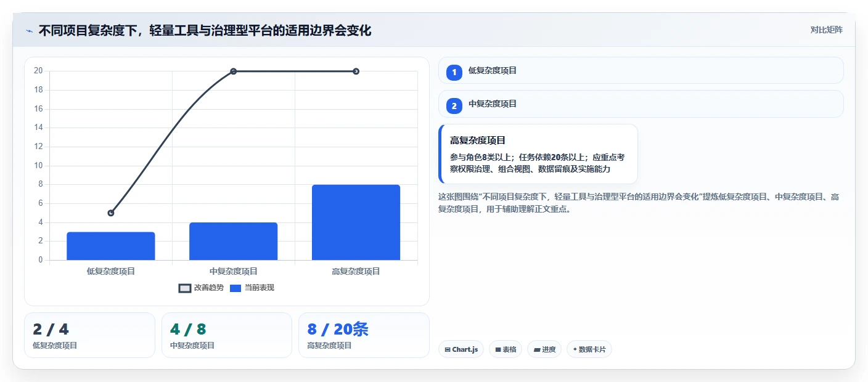Click the Chart.js tag
Screen dimensions: 868x382
pyautogui.click(x=461, y=349)
